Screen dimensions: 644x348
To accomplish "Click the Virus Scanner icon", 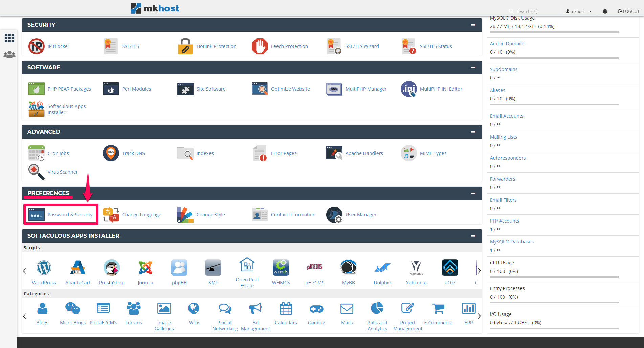I will (37, 172).
